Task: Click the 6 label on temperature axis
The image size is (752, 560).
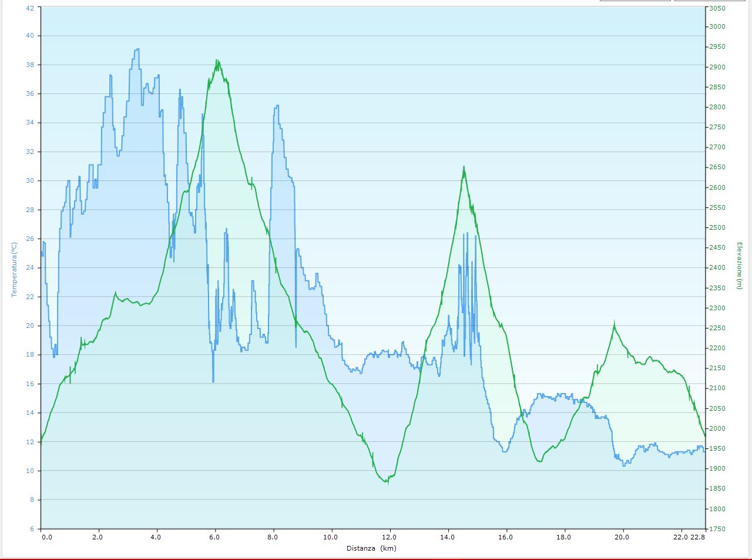Action: [x=32, y=529]
